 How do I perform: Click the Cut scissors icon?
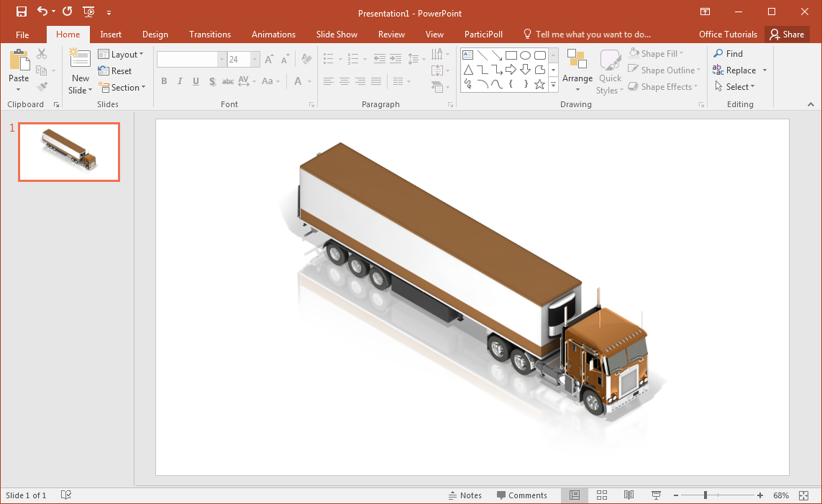(x=41, y=52)
